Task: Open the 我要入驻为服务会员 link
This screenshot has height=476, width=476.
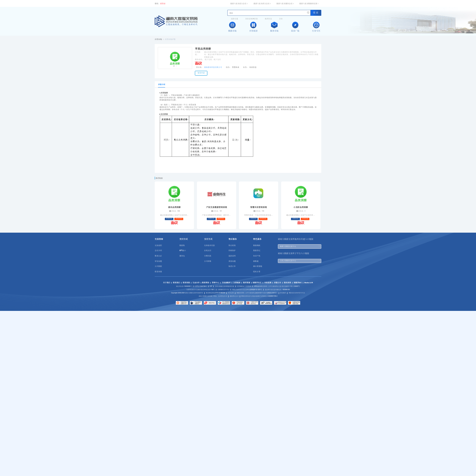Action: [x=285, y=4]
